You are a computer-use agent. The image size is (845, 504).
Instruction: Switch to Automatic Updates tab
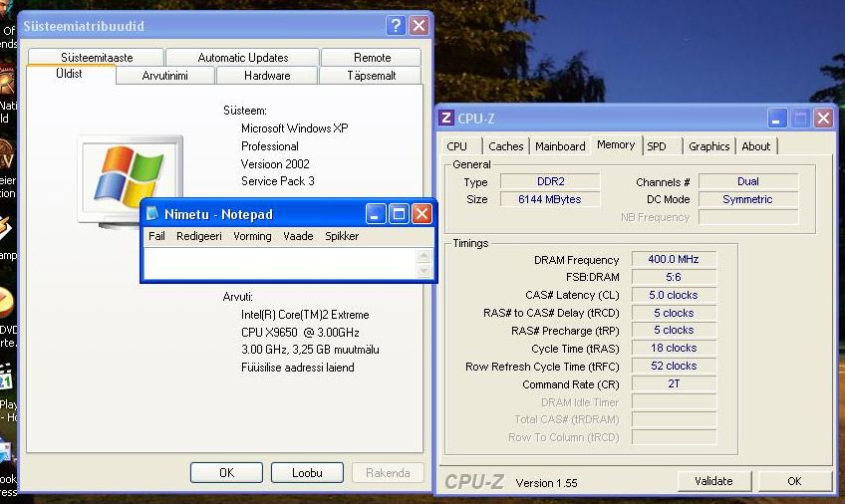[x=242, y=57]
